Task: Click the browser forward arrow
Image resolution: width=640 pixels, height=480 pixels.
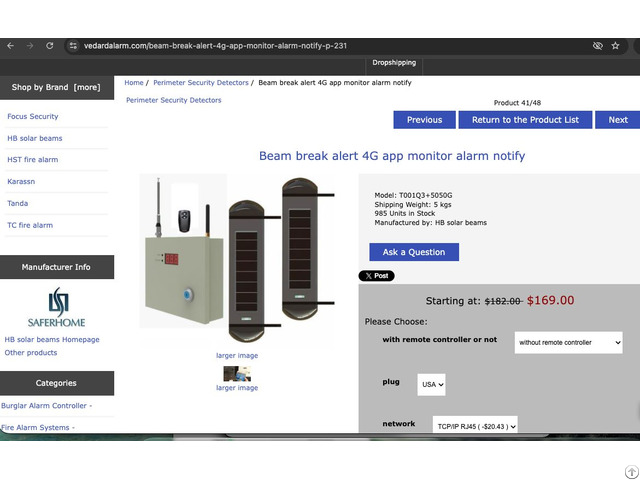Action: [30, 46]
